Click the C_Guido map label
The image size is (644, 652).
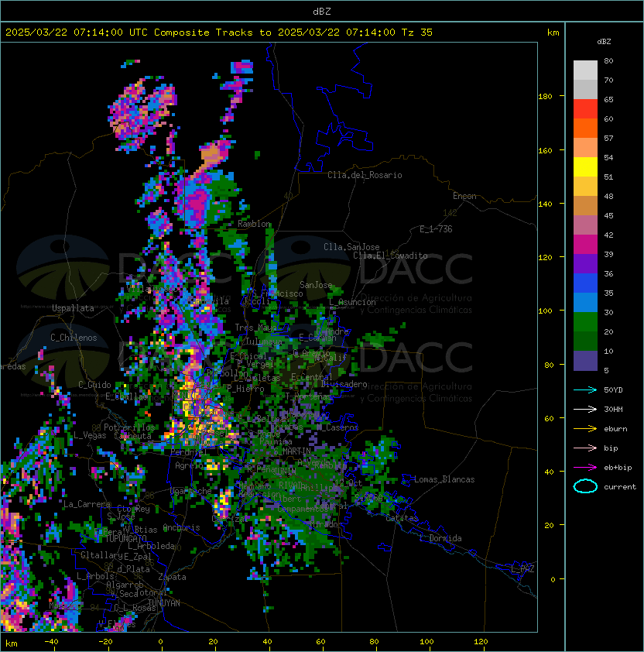(94, 385)
